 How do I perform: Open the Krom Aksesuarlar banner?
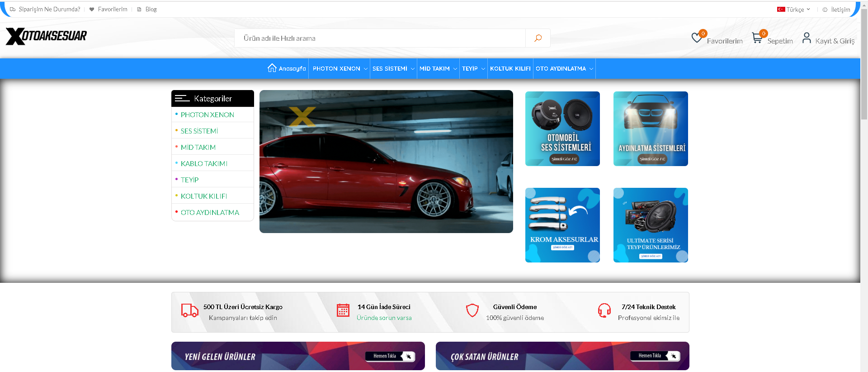[562, 225]
